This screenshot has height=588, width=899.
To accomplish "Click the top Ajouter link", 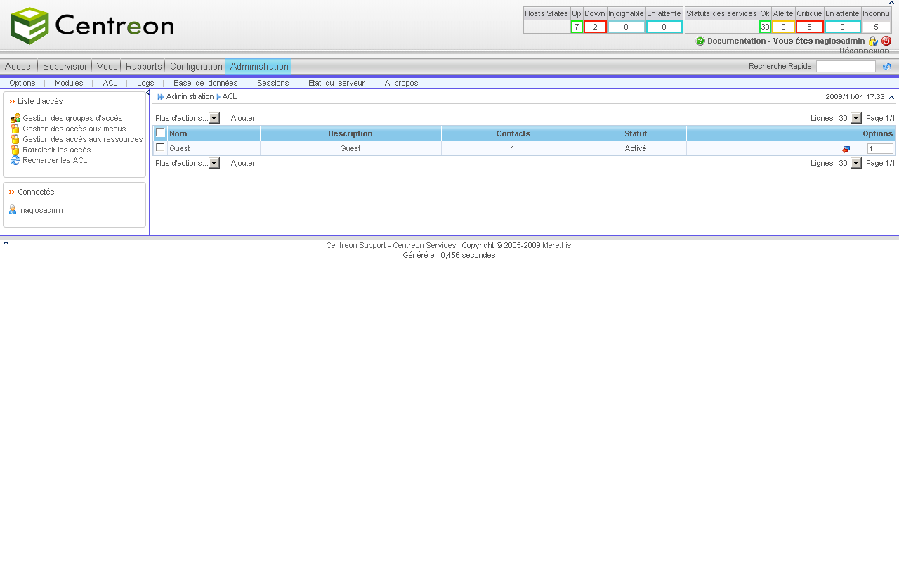I will pos(243,118).
